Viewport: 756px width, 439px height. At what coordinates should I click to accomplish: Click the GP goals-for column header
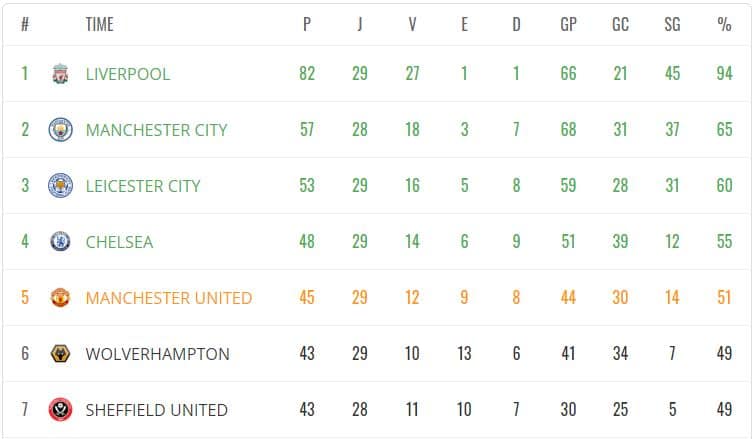568,24
